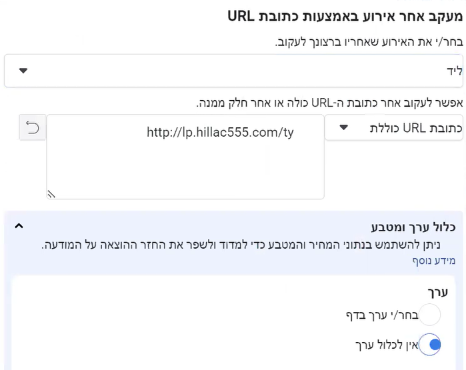466x370 pixels.
Task: Click the 'ערך' heading label
Action: pyautogui.click(x=438, y=292)
